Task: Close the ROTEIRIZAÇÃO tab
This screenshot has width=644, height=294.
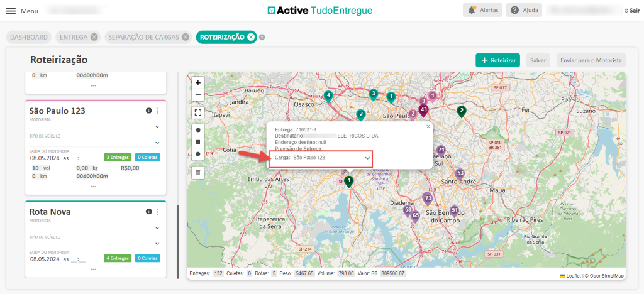Action: (250, 37)
